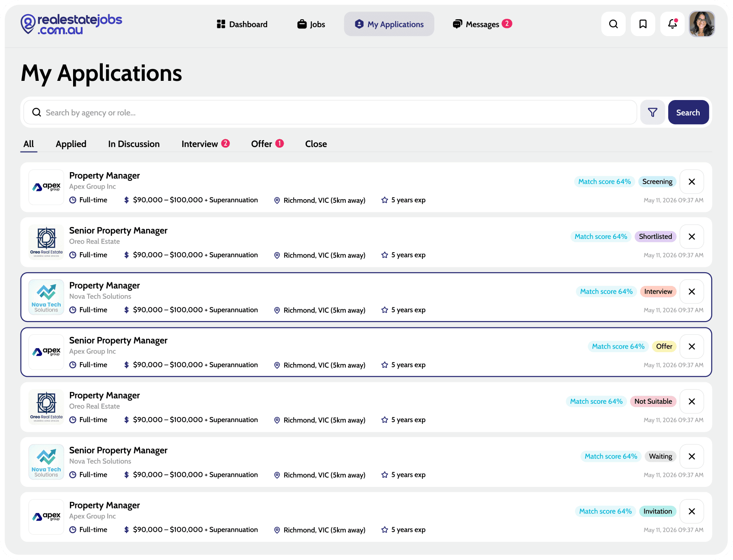Screen dimensions: 733x560
Task: Open the Interview tab
Action: pos(206,144)
